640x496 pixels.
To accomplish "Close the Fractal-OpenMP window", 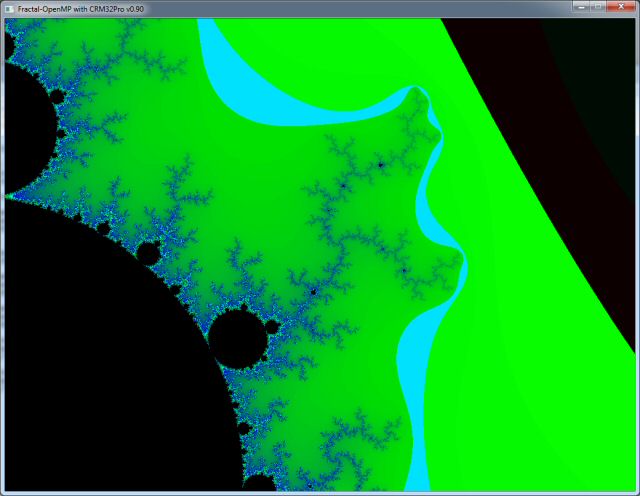I will pyautogui.click(x=621, y=7).
